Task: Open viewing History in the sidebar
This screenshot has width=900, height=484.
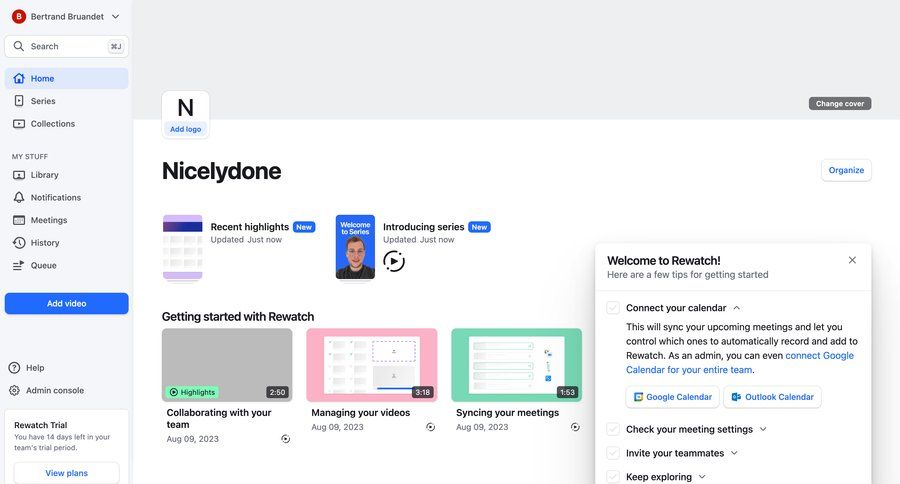Action: (x=67, y=243)
